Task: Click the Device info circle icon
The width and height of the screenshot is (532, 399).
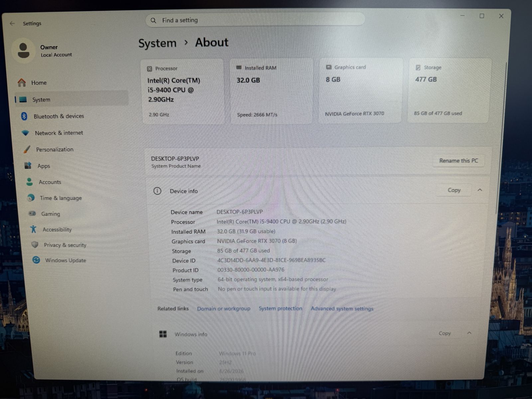Action: coord(157,191)
